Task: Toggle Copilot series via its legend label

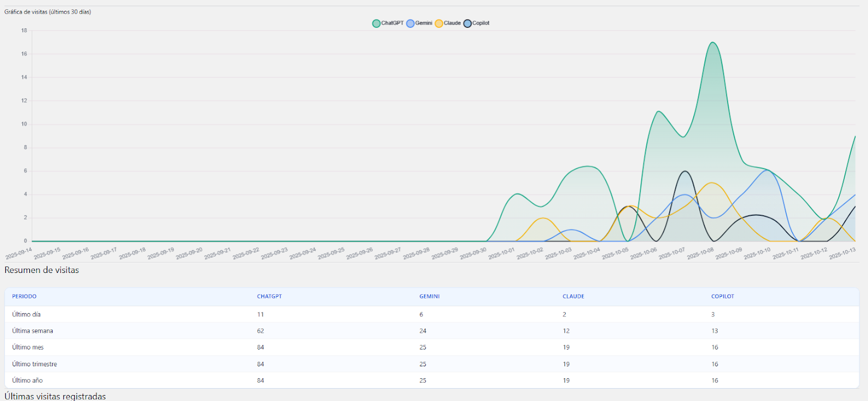Action: point(481,23)
